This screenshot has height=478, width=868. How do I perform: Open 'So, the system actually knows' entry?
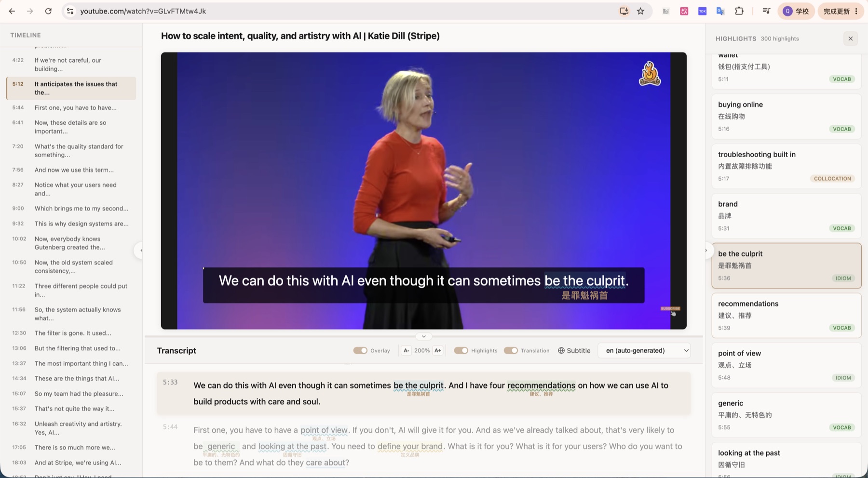point(71,314)
